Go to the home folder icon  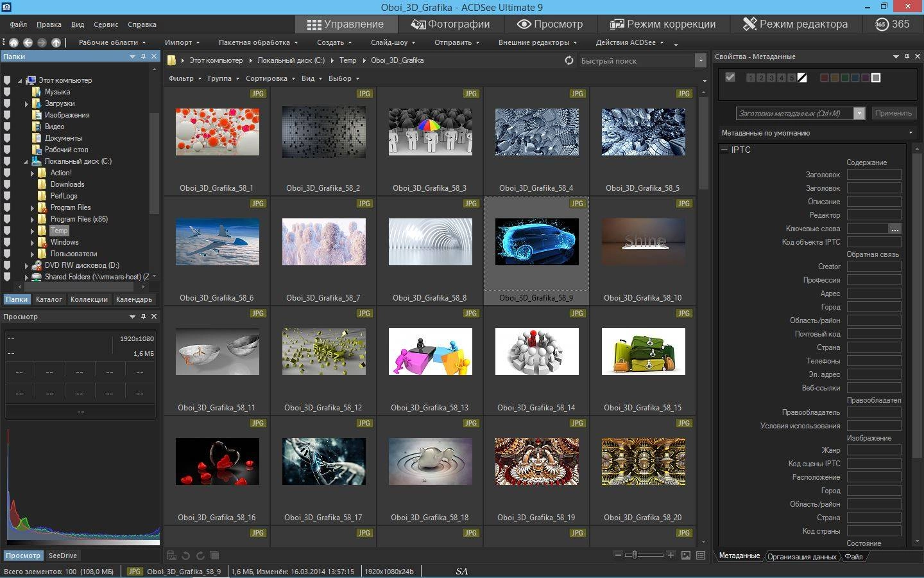tap(13, 42)
